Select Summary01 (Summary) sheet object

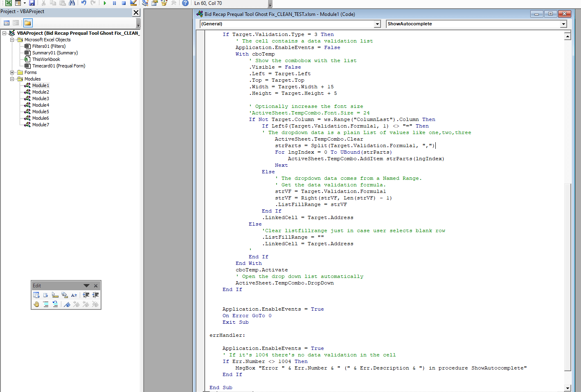[55, 53]
